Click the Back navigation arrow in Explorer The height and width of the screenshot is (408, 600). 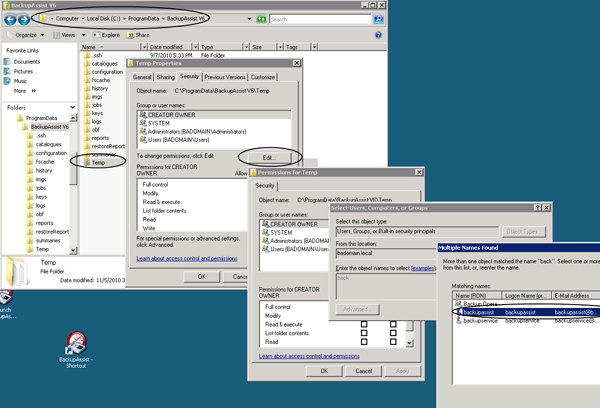point(10,19)
